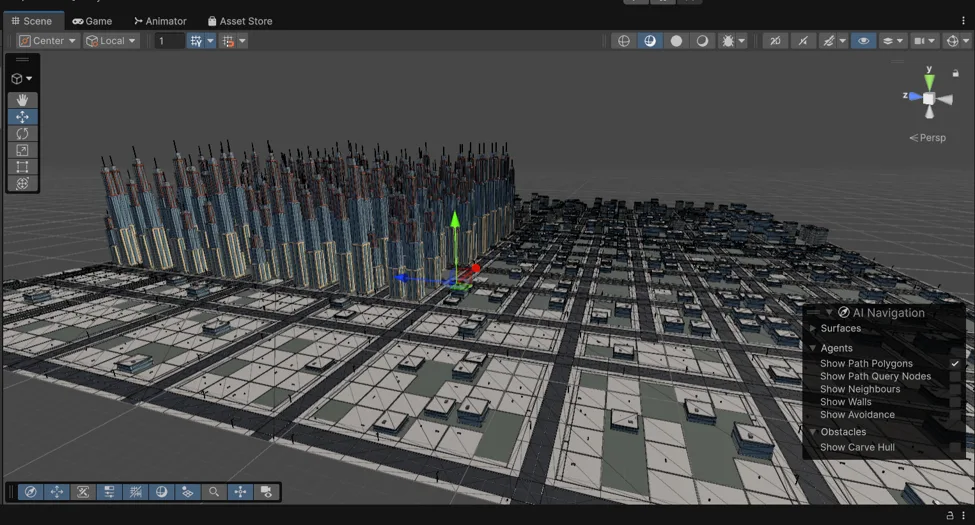
Task: Open scene view more options menu
Action: [x=963, y=21]
